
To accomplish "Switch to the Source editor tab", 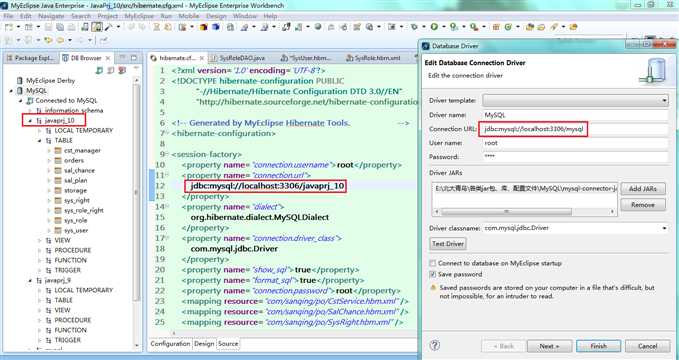I will (228, 344).
